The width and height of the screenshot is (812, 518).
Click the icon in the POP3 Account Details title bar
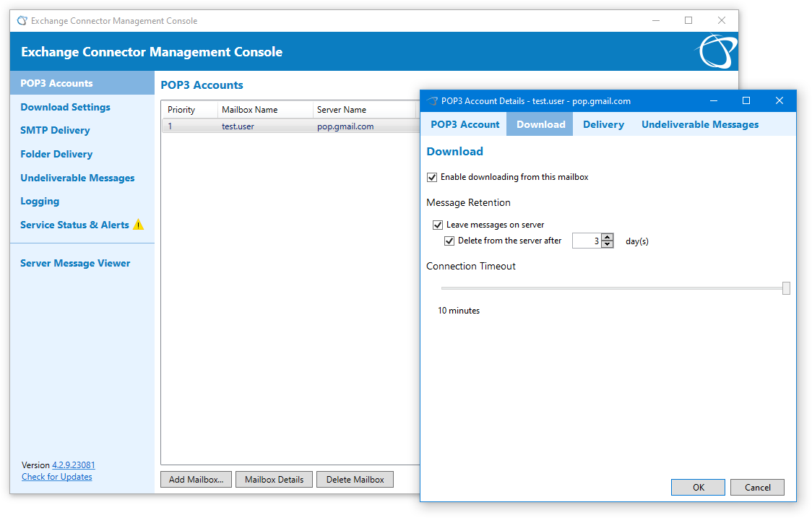coord(432,101)
